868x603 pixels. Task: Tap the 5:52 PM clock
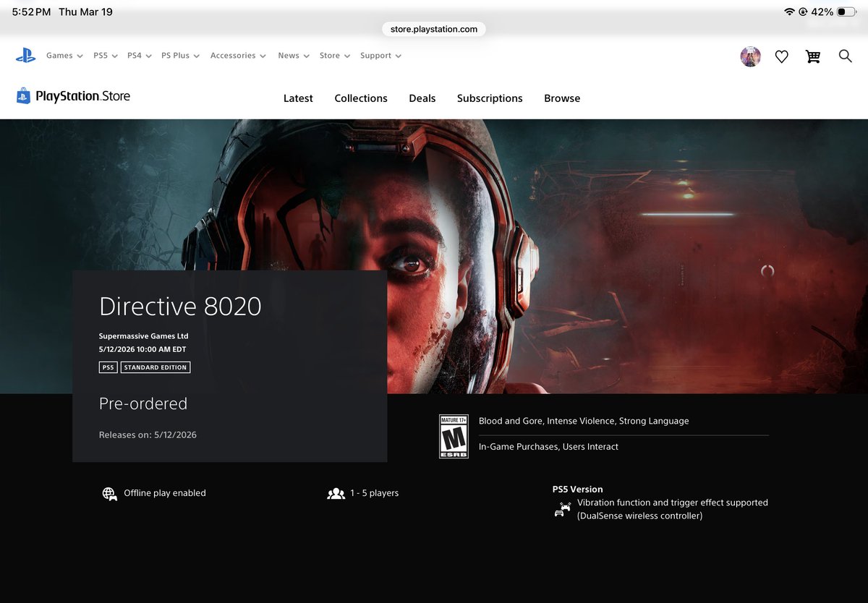(x=31, y=12)
